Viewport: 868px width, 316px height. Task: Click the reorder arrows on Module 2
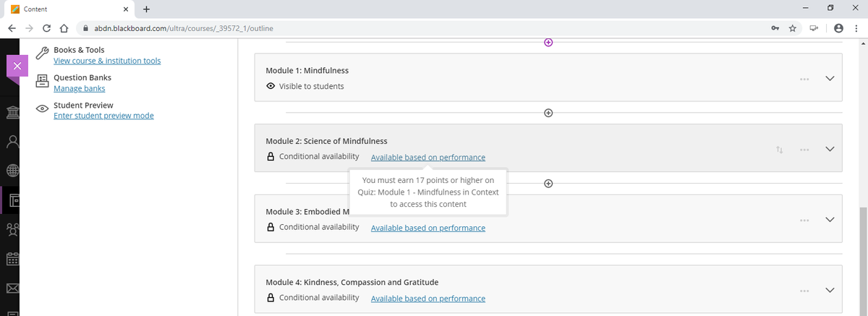(x=779, y=150)
